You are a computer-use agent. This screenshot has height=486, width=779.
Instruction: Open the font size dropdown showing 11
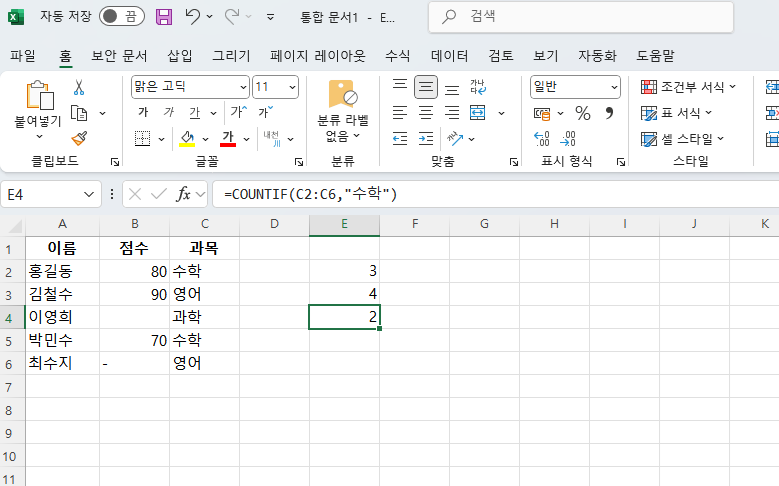pos(292,87)
